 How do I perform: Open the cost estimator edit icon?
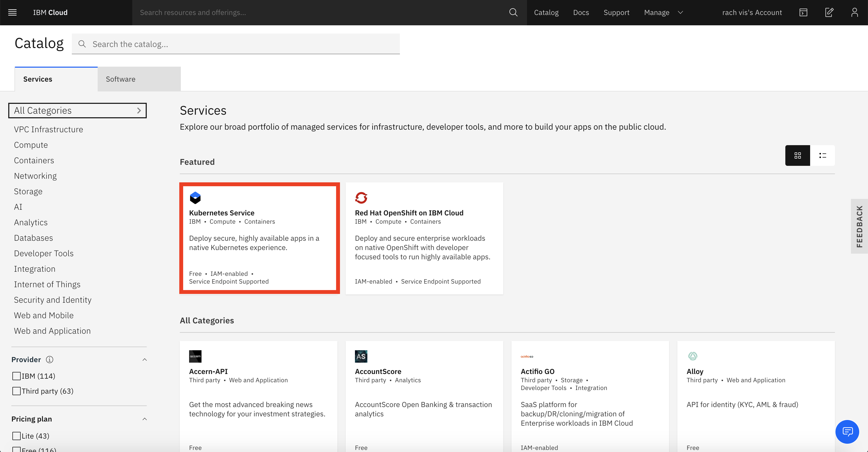(829, 12)
